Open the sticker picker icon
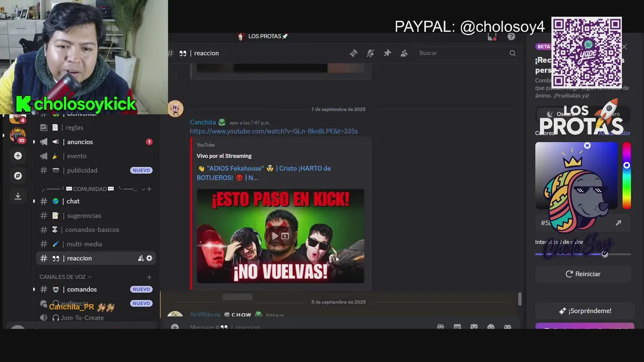 point(474,327)
